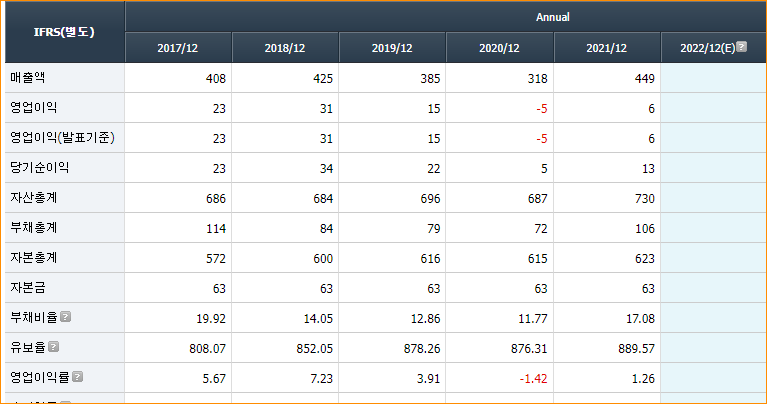Click 영업이익률 value 5.67

coord(214,379)
